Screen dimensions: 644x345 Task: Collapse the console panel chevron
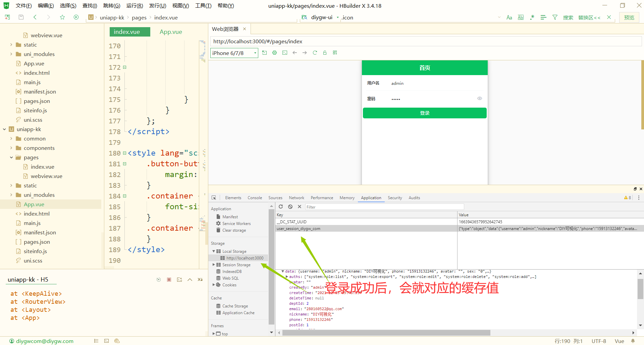click(x=190, y=279)
